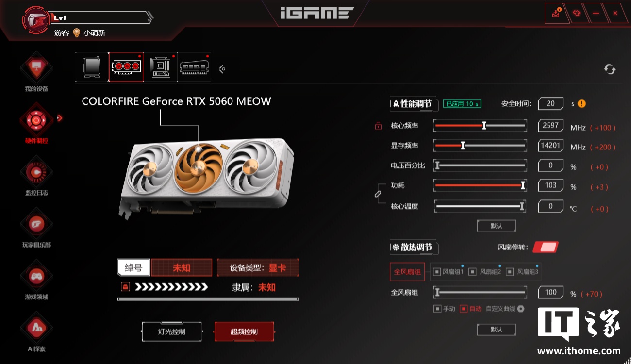Screen dimensions: 631x364
Task: Toggle the 风扇停转 fan stop switch
Action: [546, 247]
